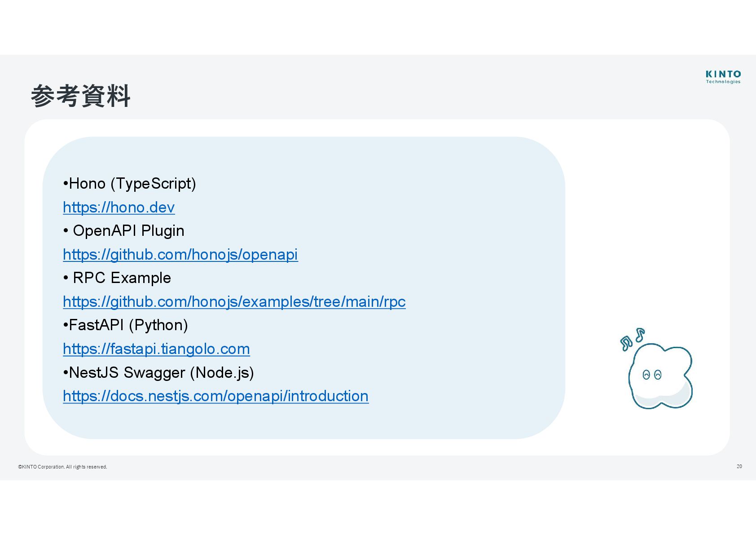This screenshot has height=535, width=756.
Task: Follow the honojs examples rpc GitHub link
Action: 234,302
